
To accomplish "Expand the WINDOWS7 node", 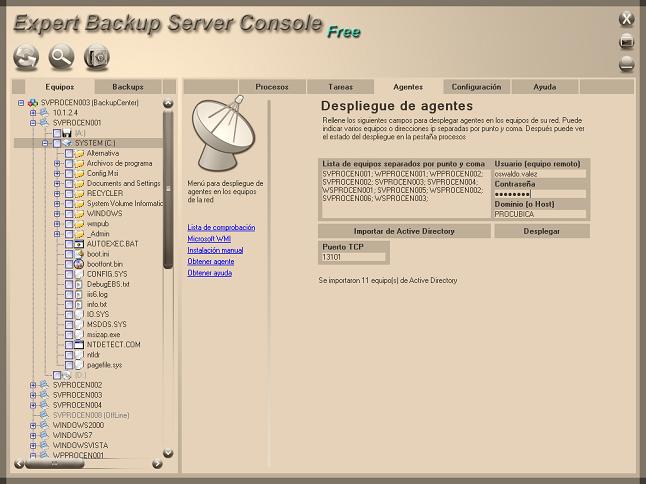I will tap(33, 435).
